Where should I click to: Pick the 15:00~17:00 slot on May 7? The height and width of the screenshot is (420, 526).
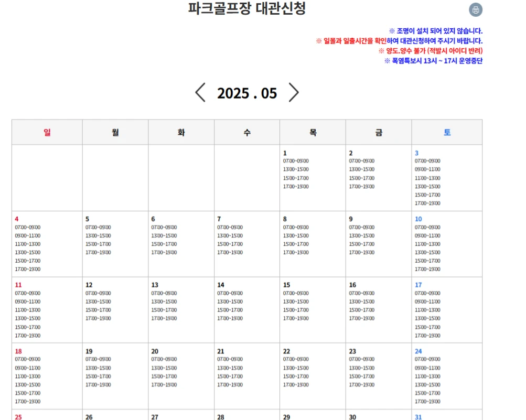coord(231,244)
